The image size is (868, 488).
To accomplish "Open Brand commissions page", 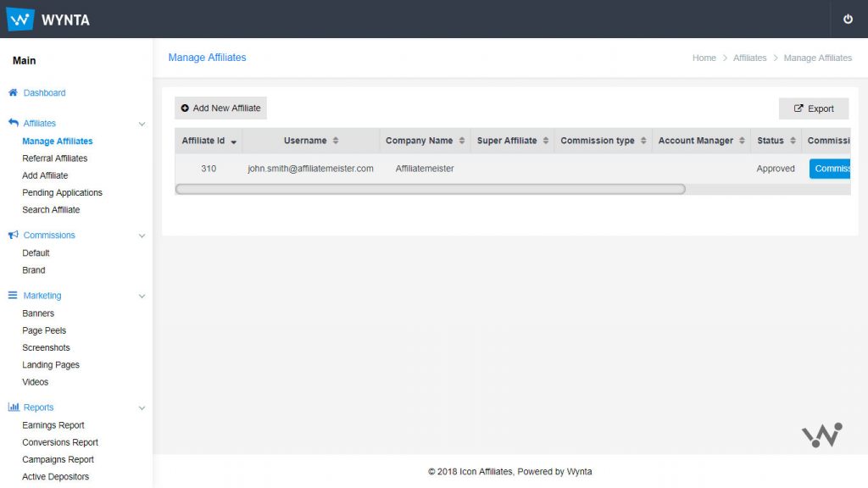I will tap(34, 270).
